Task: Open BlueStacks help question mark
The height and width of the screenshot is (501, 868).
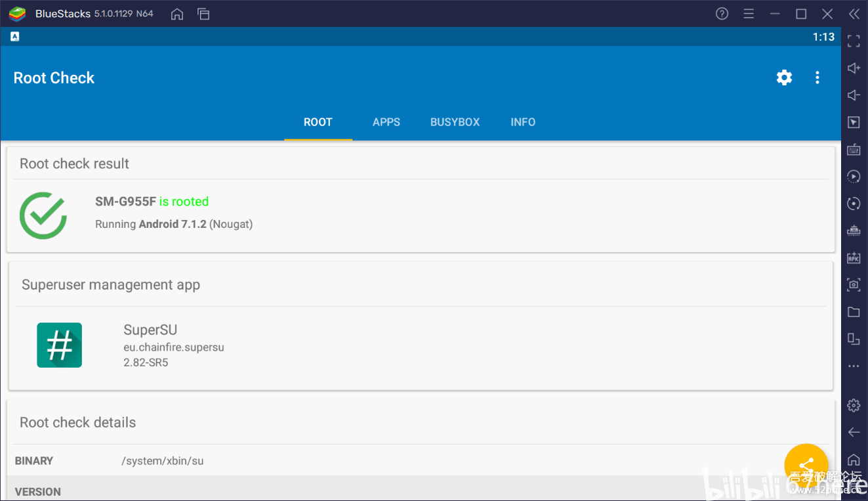Action: pos(722,14)
